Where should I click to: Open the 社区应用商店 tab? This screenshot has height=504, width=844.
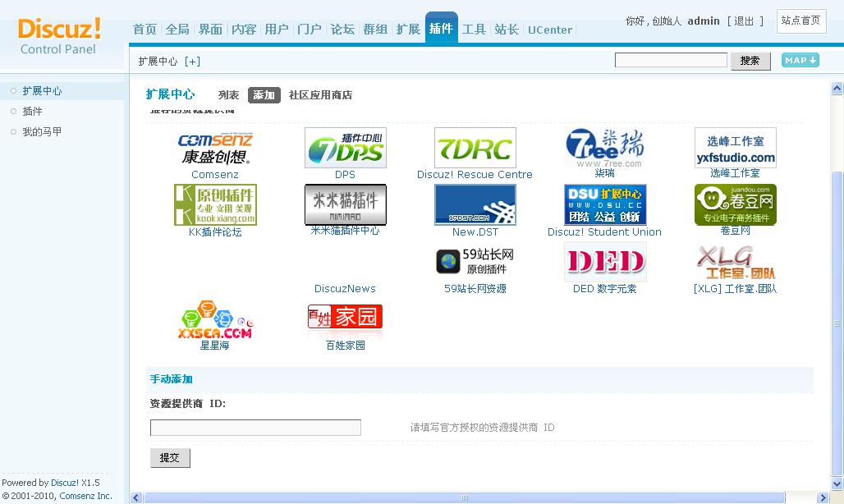[320, 95]
